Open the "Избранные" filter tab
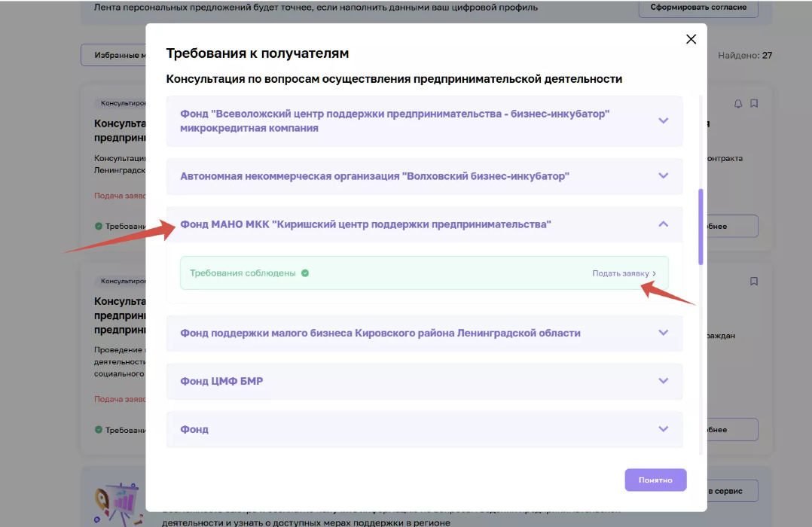This screenshot has height=527, width=812. (x=113, y=55)
